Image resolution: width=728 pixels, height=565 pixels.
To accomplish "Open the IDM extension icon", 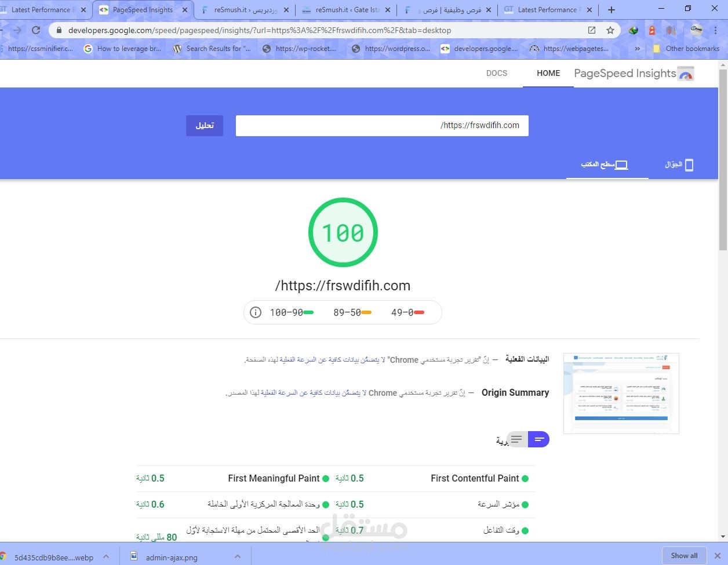I will click(x=632, y=30).
